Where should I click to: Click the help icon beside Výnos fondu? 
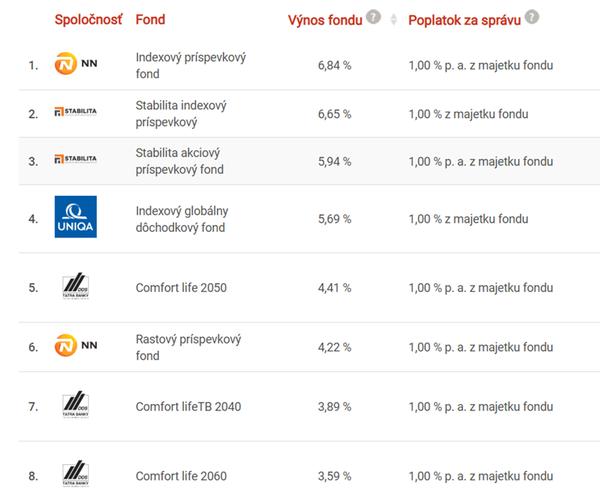coord(374,17)
